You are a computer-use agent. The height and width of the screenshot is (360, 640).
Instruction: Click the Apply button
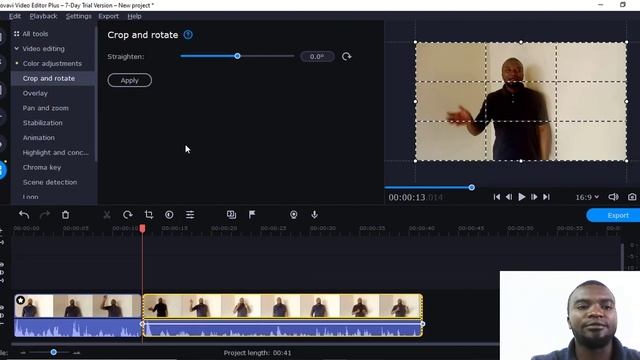tap(130, 80)
